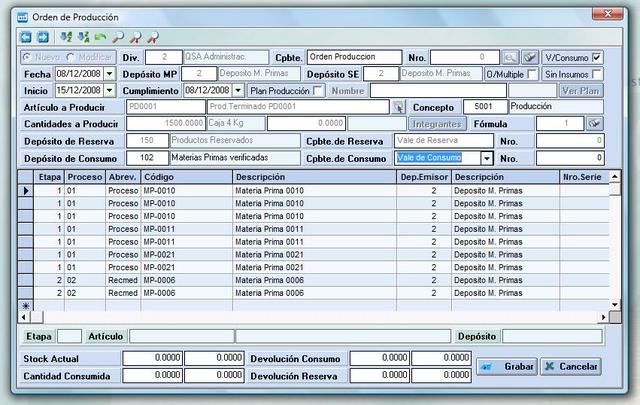Select the Nuevo radio button
640x405 pixels.
(27, 57)
